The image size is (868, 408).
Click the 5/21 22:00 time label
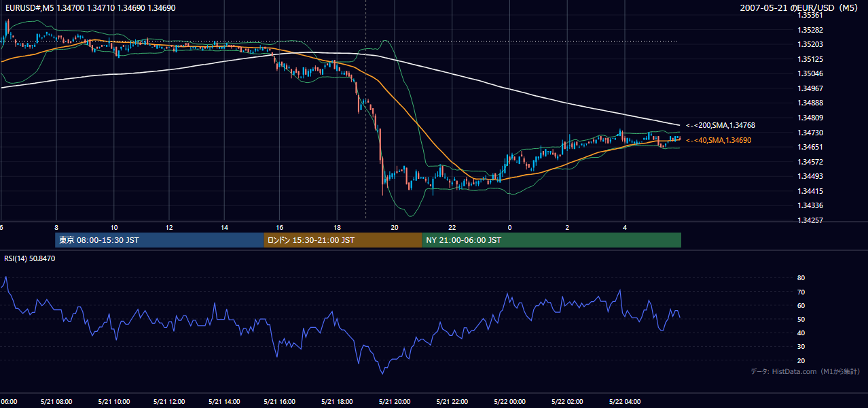451,402
